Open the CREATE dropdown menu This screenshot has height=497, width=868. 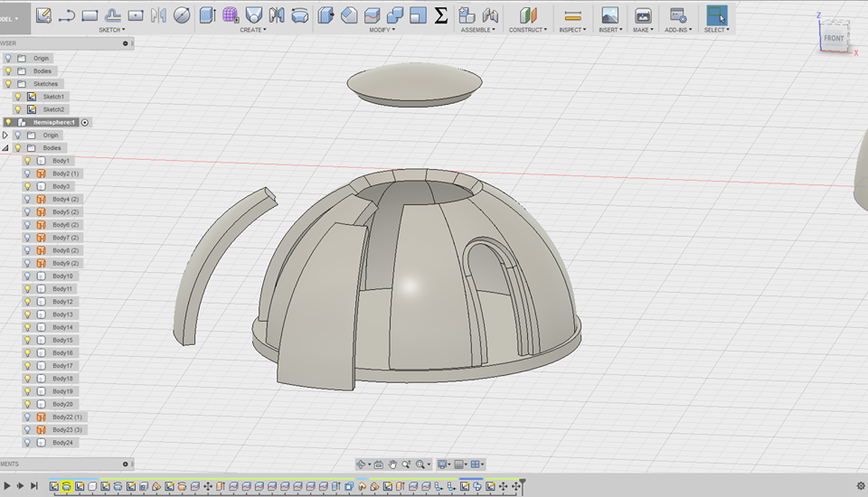click(x=253, y=30)
